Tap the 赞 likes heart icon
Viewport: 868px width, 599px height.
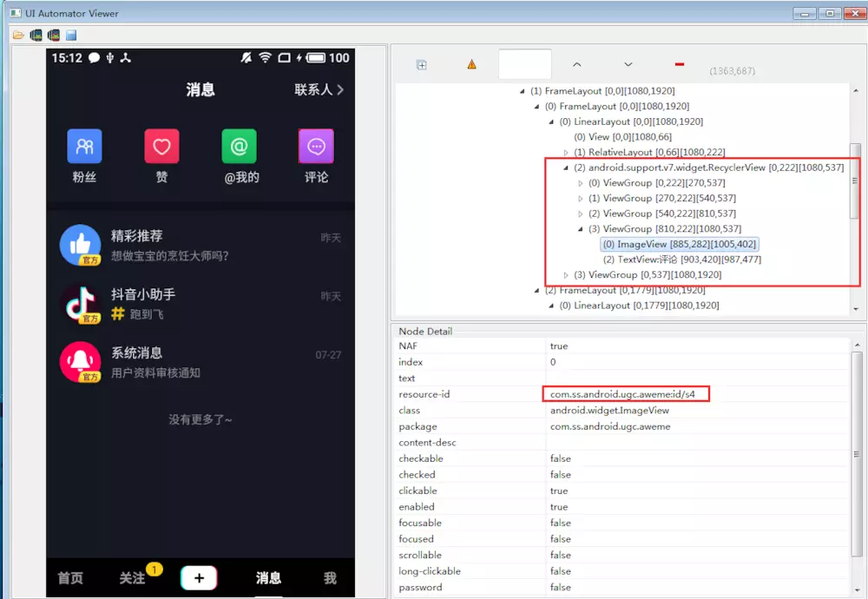[x=161, y=146]
